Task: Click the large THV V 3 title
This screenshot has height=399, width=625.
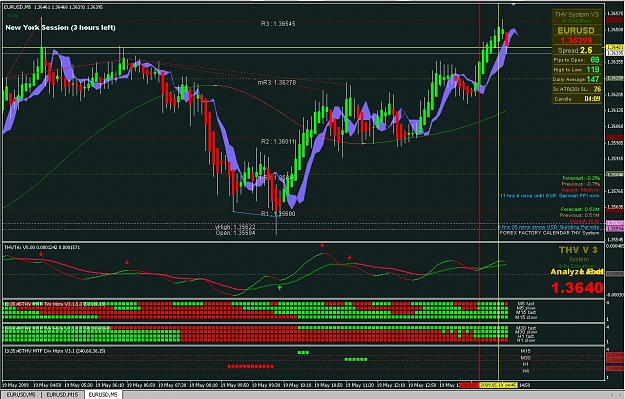Action: pos(578,250)
